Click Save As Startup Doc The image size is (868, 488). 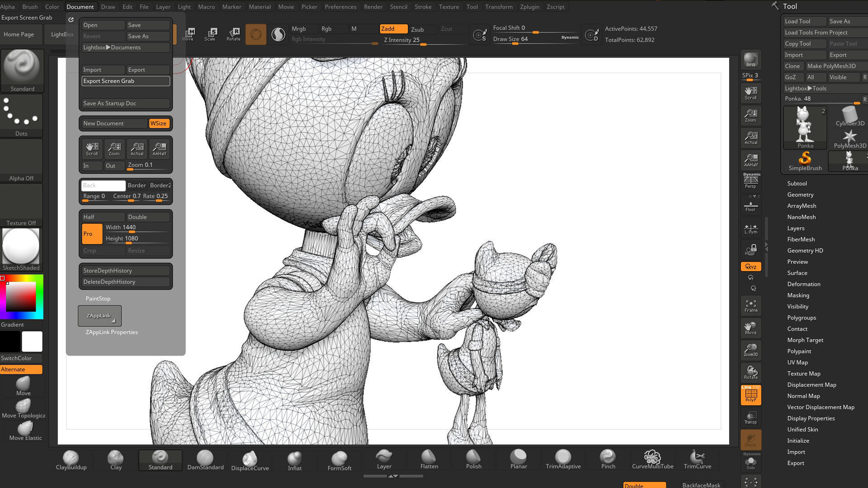point(126,103)
